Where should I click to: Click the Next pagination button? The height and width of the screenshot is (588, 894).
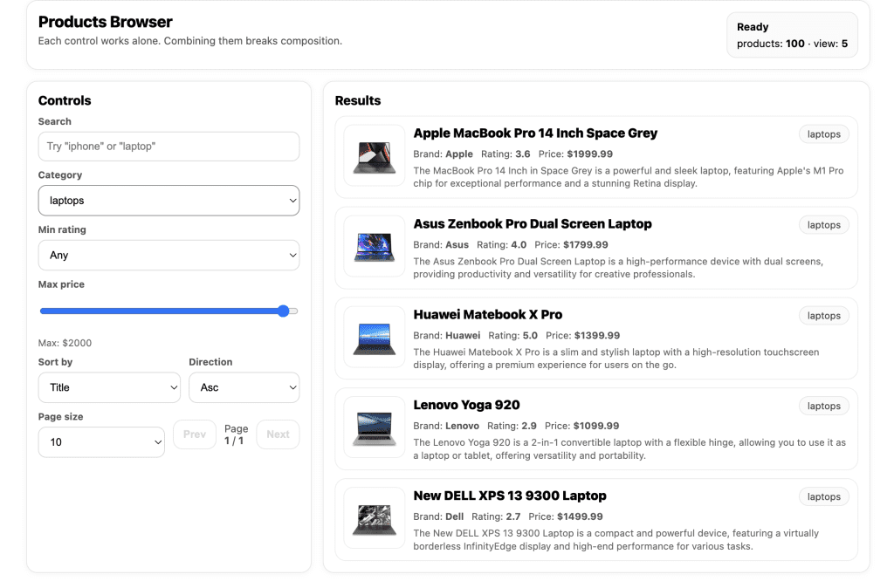(278, 434)
